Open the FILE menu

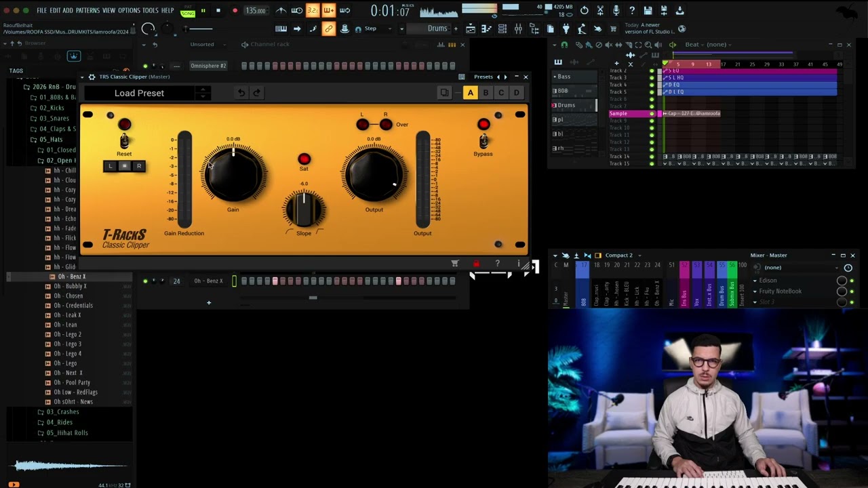tap(42, 11)
